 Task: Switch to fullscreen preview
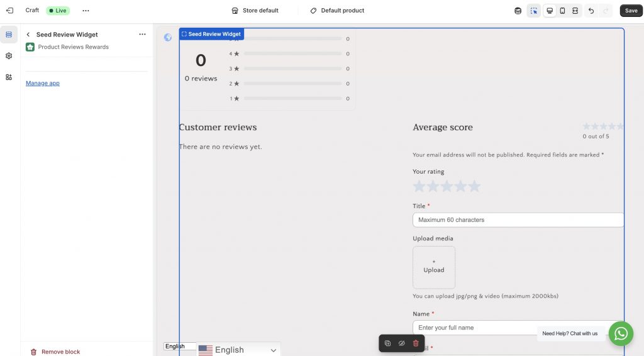(575, 11)
